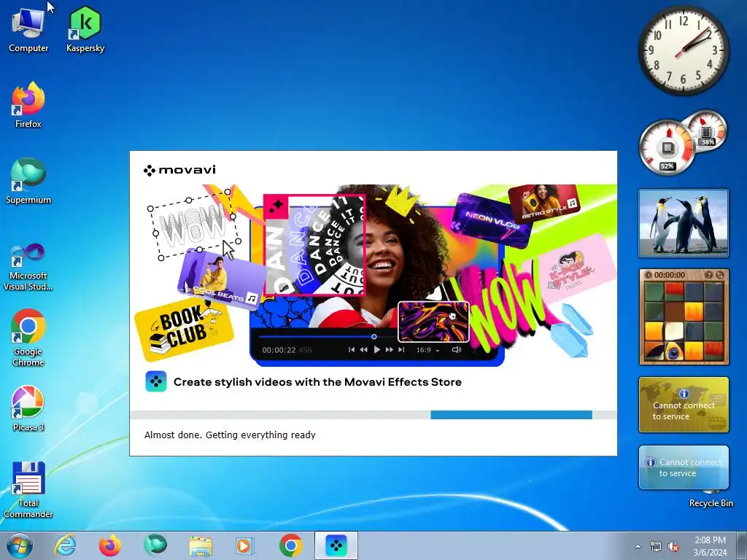Image resolution: width=747 pixels, height=560 pixels.
Task: Show hidden system tray icons
Action: [x=638, y=547]
